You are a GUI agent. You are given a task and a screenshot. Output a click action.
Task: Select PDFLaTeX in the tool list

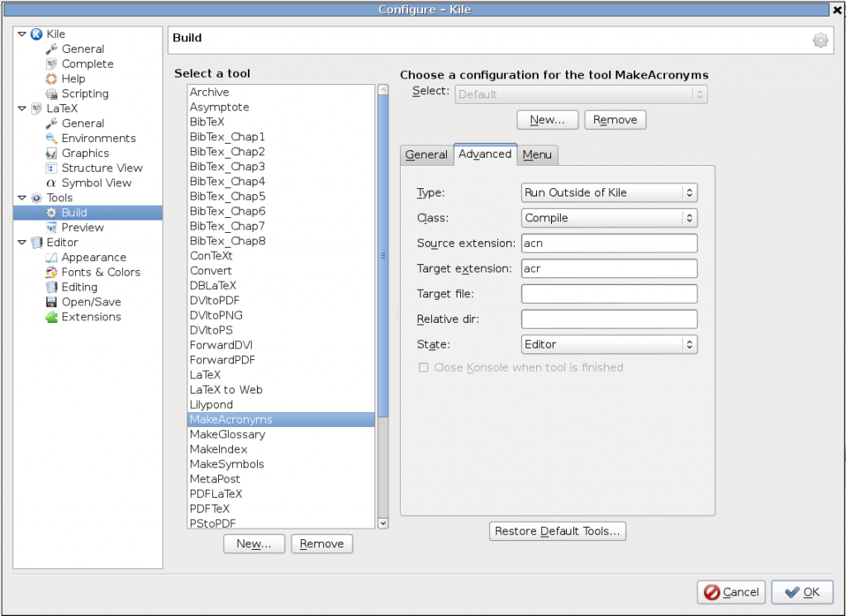[281, 494]
